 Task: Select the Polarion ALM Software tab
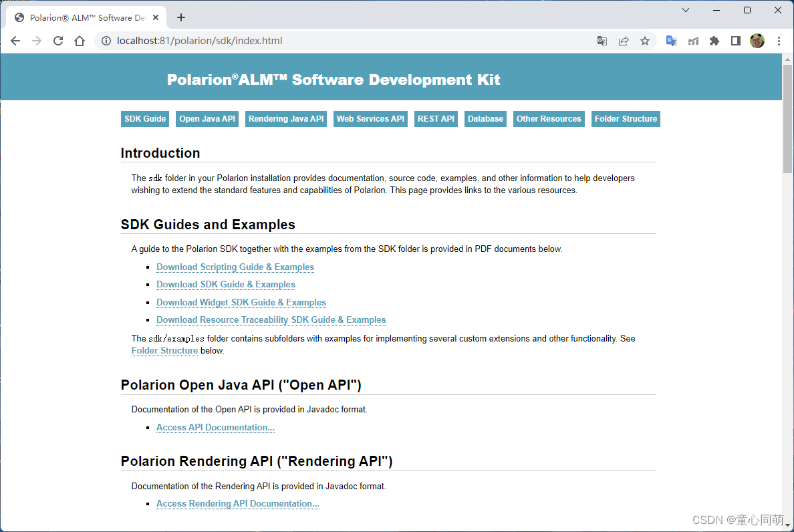(x=87, y=18)
